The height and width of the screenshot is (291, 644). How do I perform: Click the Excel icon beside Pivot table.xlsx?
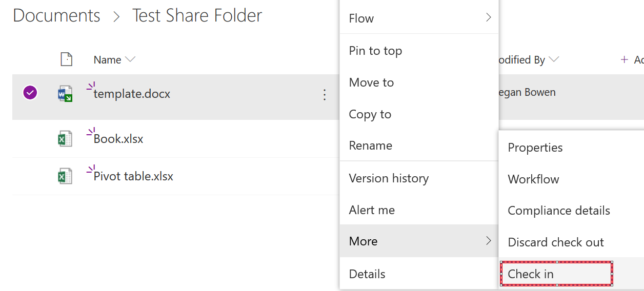pos(65,176)
